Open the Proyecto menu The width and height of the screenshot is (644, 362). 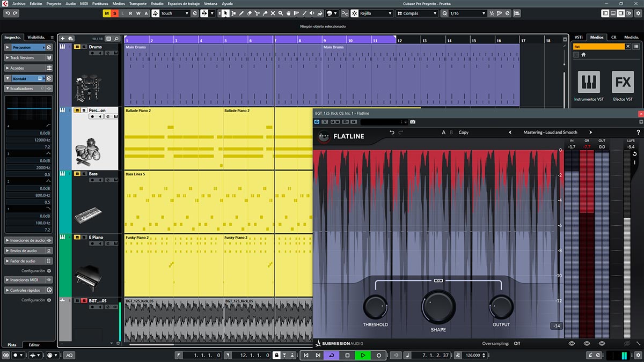[54, 3]
